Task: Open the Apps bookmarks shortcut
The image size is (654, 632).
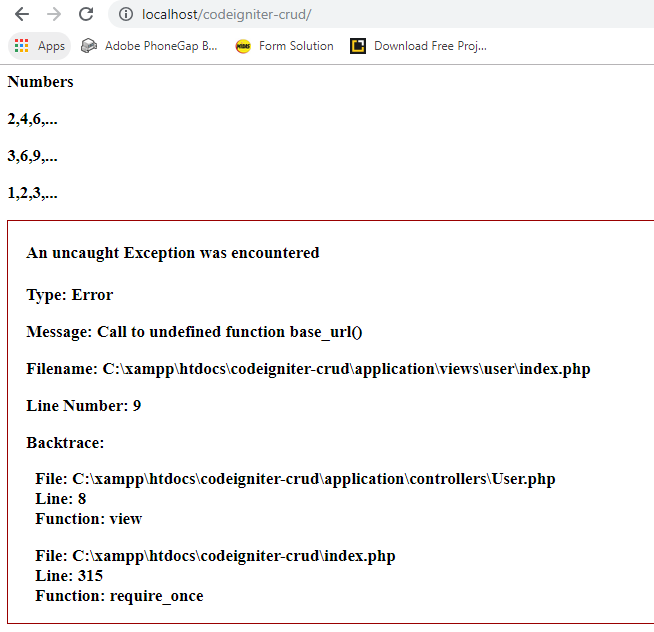Action: pos(40,46)
